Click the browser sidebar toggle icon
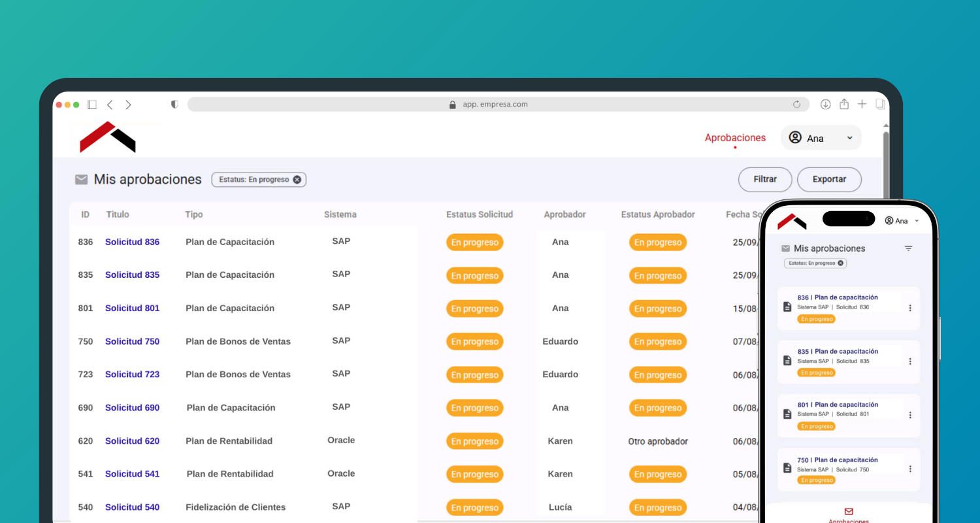980x523 pixels. pos(92,105)
